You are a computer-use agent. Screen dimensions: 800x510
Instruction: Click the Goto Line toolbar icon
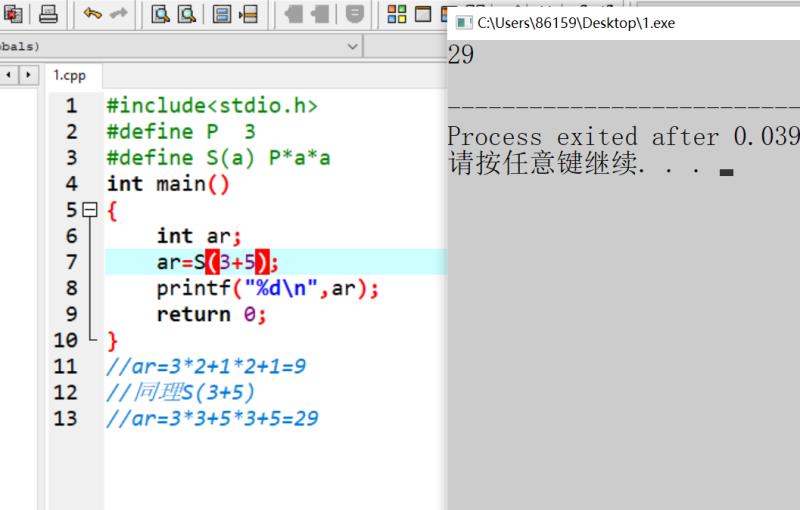point(248,14)
